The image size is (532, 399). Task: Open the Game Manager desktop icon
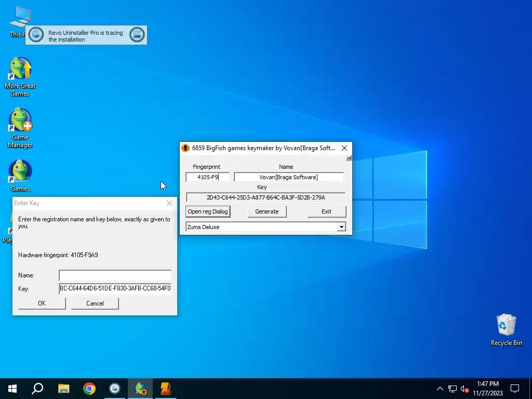point(20,128)
